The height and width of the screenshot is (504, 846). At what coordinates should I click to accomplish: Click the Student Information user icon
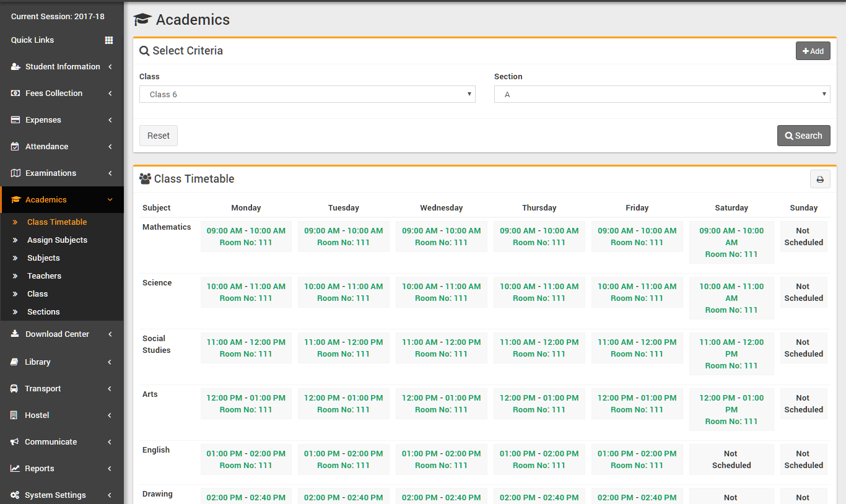[15, 67]
